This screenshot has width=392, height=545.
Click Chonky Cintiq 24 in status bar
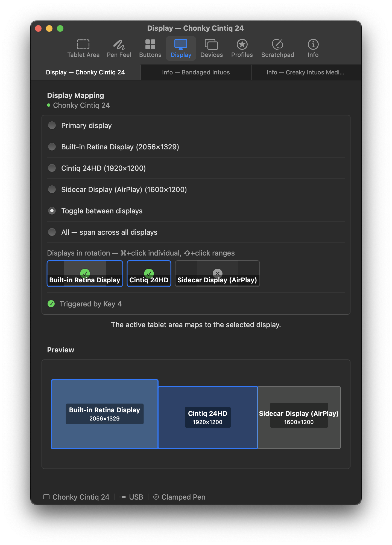tap(81, 497)
